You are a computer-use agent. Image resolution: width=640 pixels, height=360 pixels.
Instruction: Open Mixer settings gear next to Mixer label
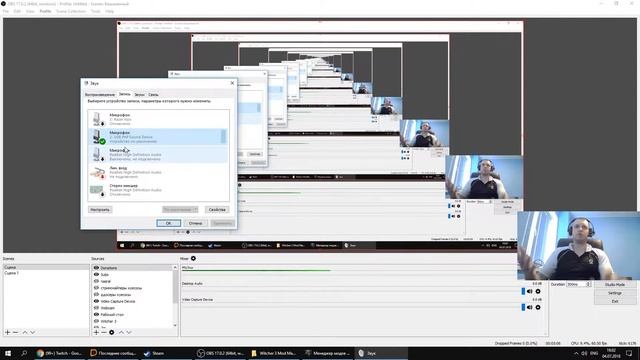(193, 258)
